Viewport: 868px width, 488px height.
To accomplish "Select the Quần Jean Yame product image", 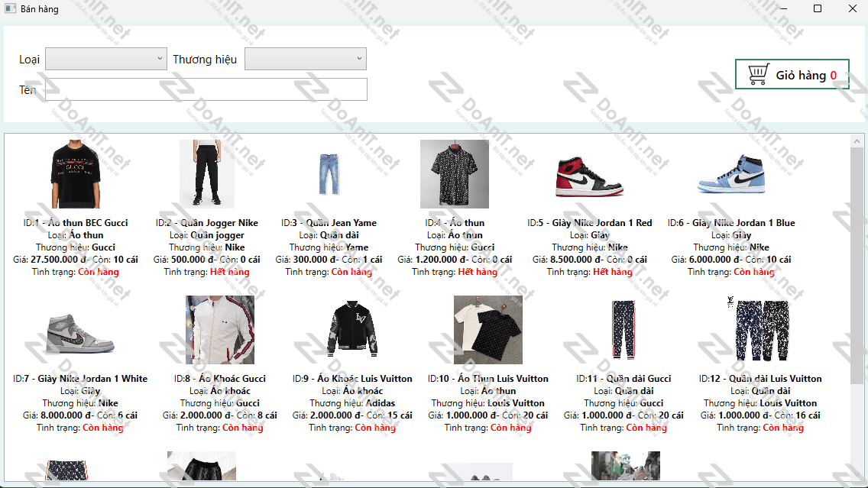I will pos(329,173).
